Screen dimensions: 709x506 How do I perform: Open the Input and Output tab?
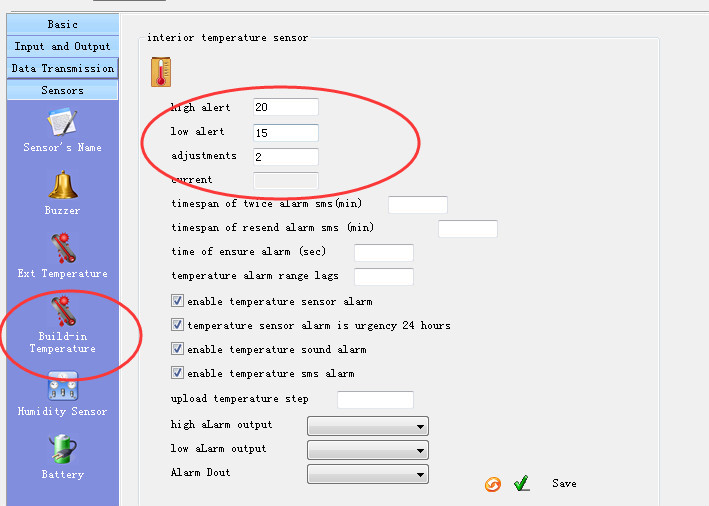click(62, 46)
